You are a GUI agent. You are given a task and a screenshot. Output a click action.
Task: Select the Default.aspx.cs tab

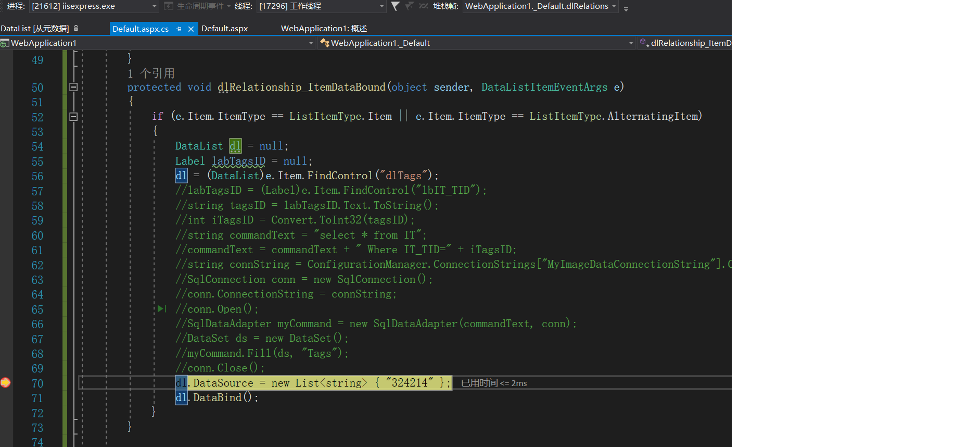pos(141,29)
